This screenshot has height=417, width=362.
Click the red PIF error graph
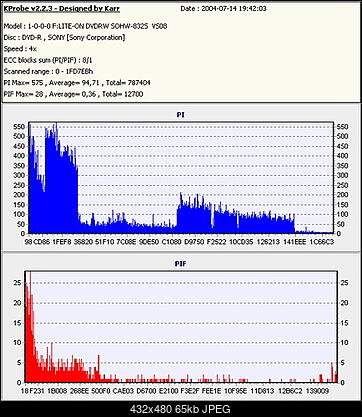pyautogui.click(x=181, y=327)
